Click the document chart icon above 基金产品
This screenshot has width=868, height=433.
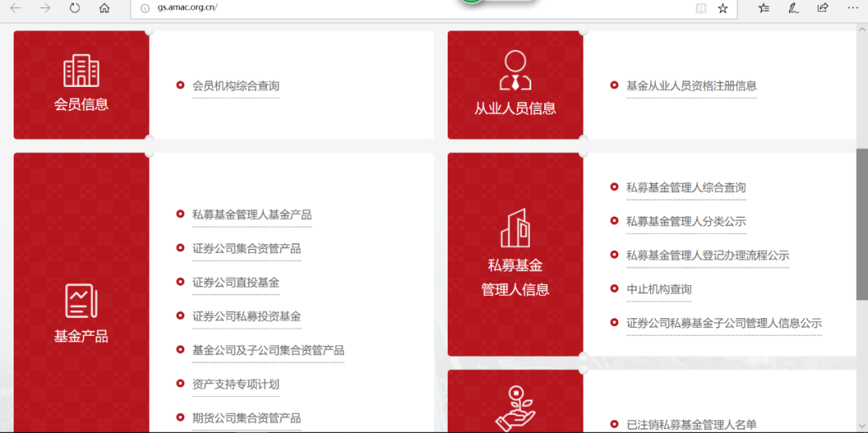[81, 300]
